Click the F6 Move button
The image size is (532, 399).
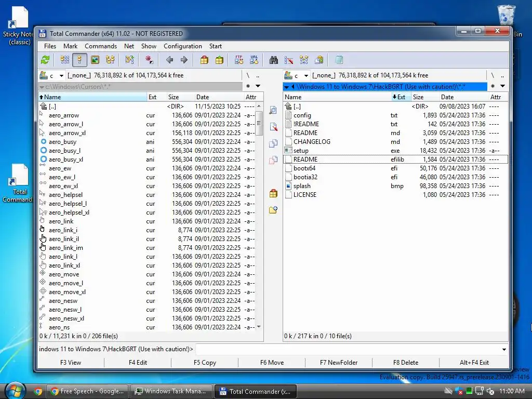272,362
